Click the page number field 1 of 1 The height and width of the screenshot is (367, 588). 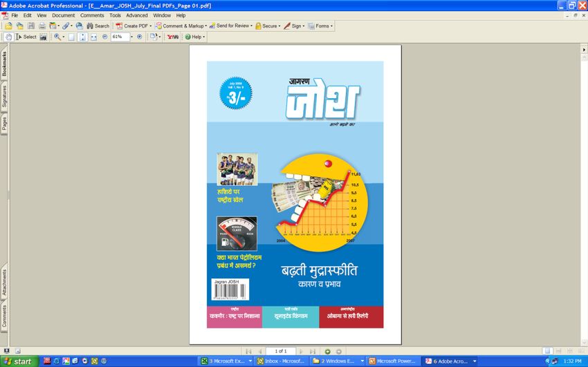[x=280, y=351]
